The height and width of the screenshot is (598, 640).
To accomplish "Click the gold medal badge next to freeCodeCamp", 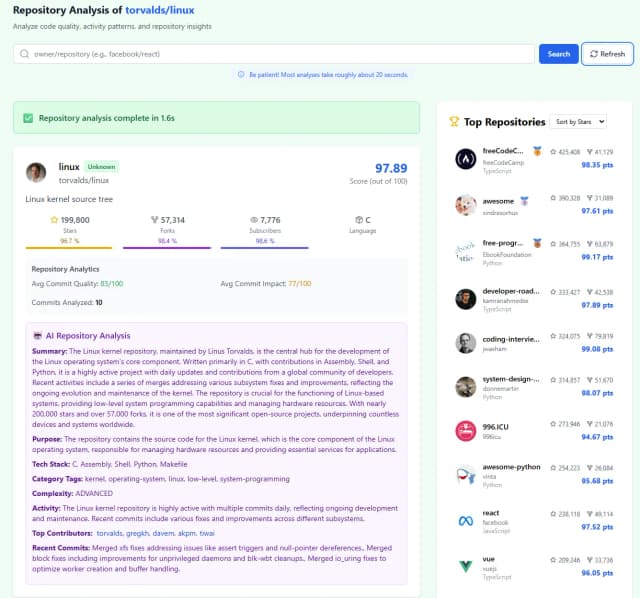I will click(x=537, y=152).
